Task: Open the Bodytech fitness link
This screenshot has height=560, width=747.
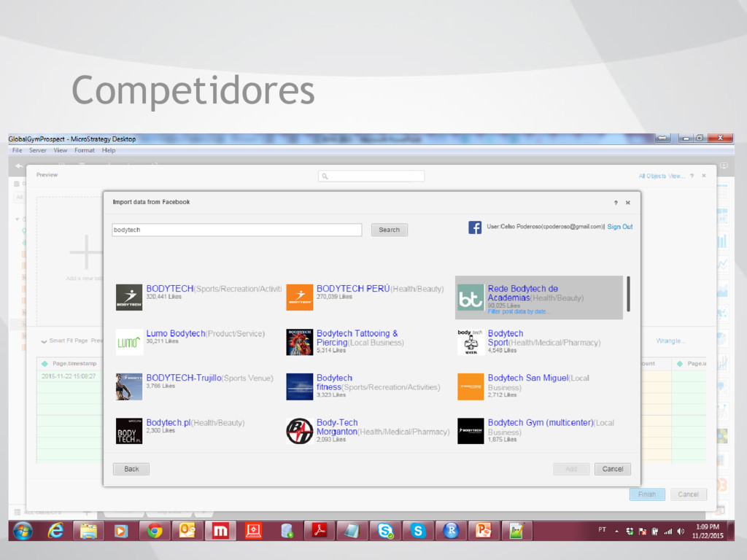Action: click(x=334, y=382)
